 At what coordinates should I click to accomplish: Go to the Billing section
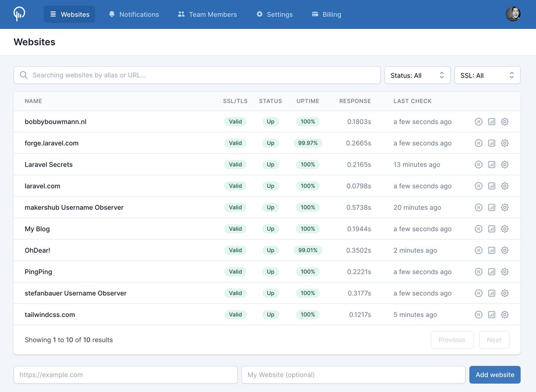pos(326,14)
